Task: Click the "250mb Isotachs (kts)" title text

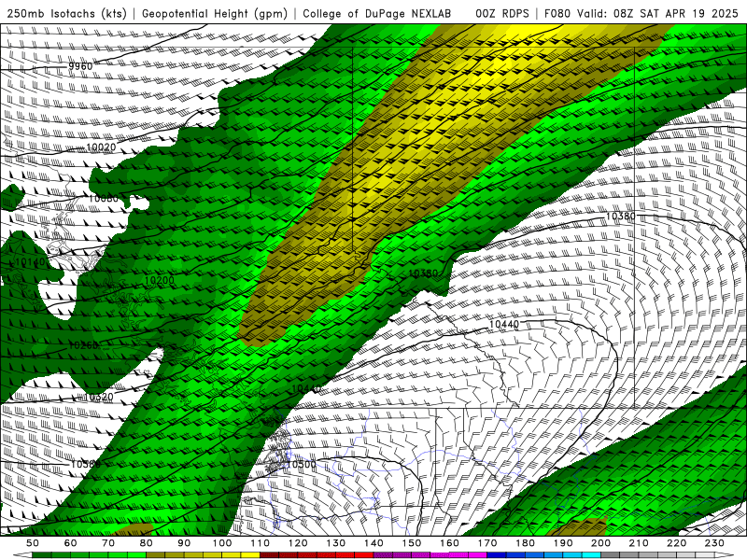Action: pos(67,13)
